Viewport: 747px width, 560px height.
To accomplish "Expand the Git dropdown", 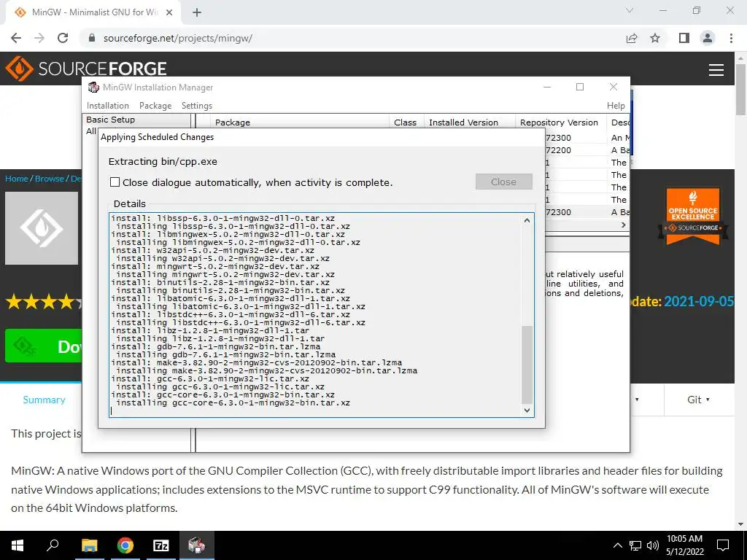I will 698,400.
